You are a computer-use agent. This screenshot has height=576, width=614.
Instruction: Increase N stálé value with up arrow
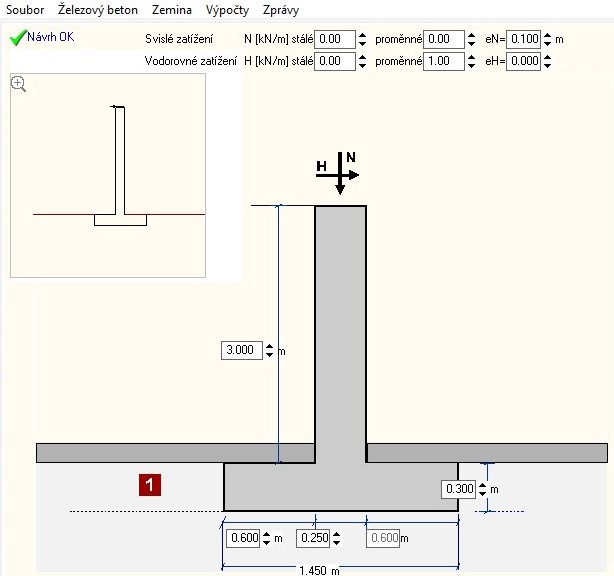362,35
